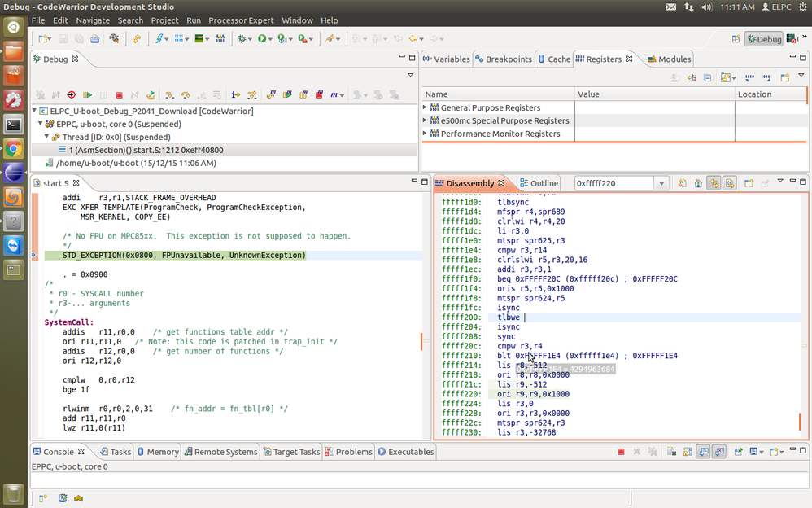812x508 pixels.
Task: Switch to the Breakpoints tab
Action: tap(504, 59)
